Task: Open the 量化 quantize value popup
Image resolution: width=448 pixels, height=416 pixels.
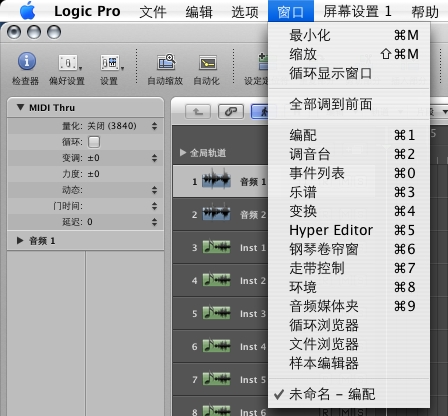Action: tap(154, 126)
